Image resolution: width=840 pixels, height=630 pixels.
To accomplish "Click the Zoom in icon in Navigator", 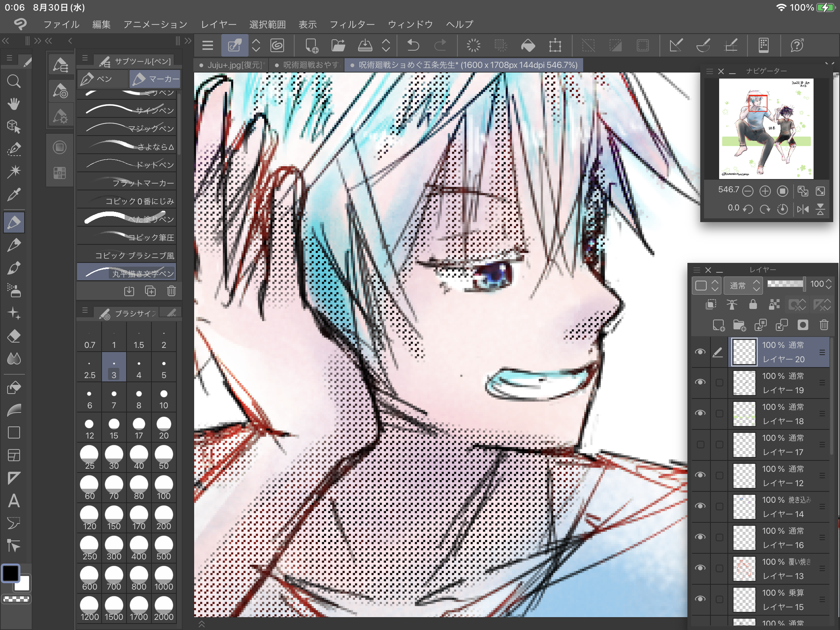I will click(x=765, y=191).
